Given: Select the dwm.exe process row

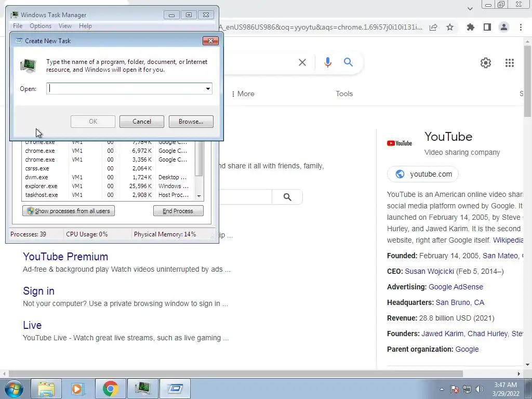Looking at the screenshot, I should 109,177.
